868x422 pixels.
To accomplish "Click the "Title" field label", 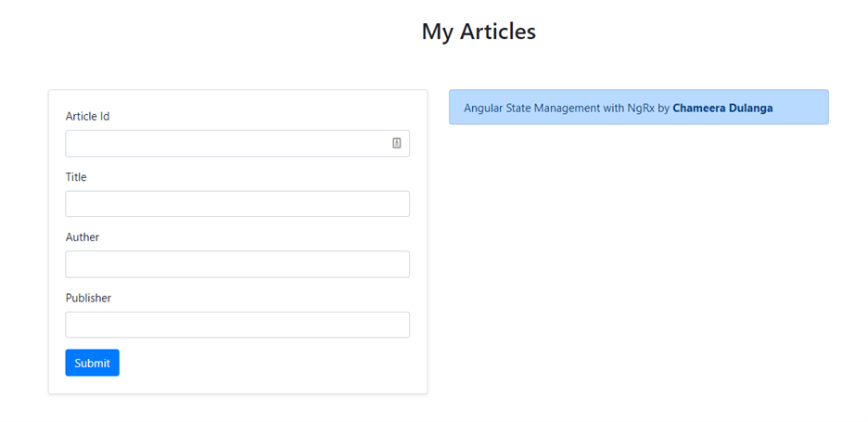I will click(x=76, y=176).
